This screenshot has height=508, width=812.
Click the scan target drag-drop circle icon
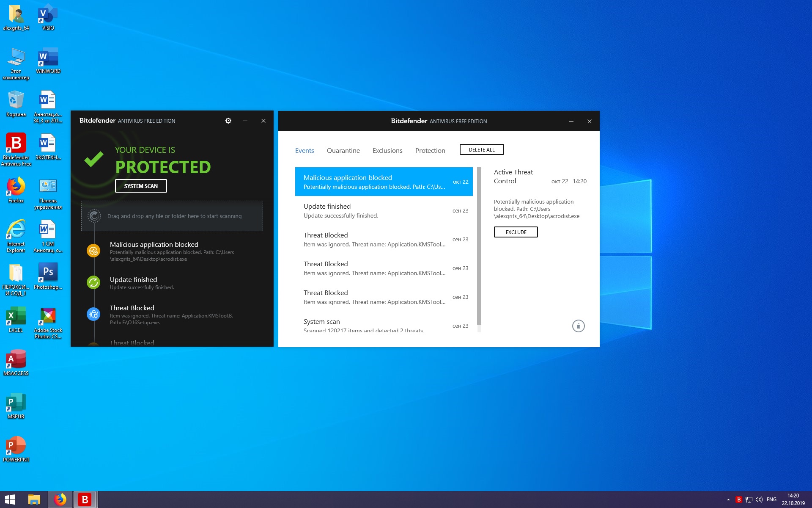point(94,216)
